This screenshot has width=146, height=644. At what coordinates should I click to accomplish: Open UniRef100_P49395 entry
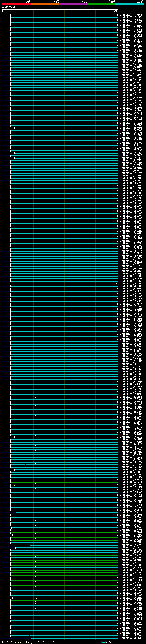tap(131, 552)
